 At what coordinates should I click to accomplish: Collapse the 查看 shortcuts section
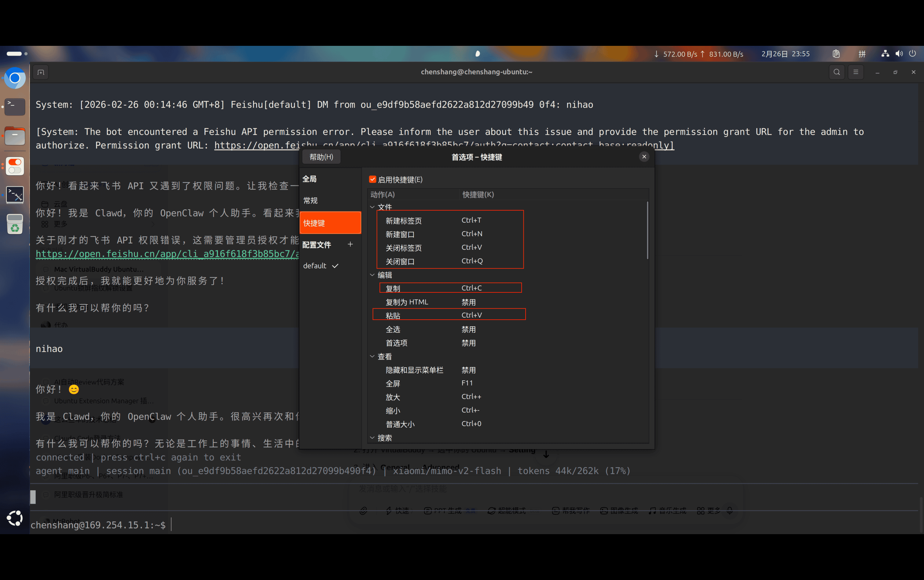[x=372, y=356]
